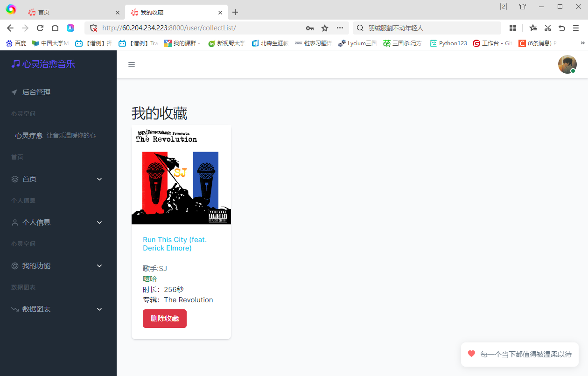Click the 专辑: The Revolution text
Viewport: 588px width, 376px height.
click(x=178, y=300)
